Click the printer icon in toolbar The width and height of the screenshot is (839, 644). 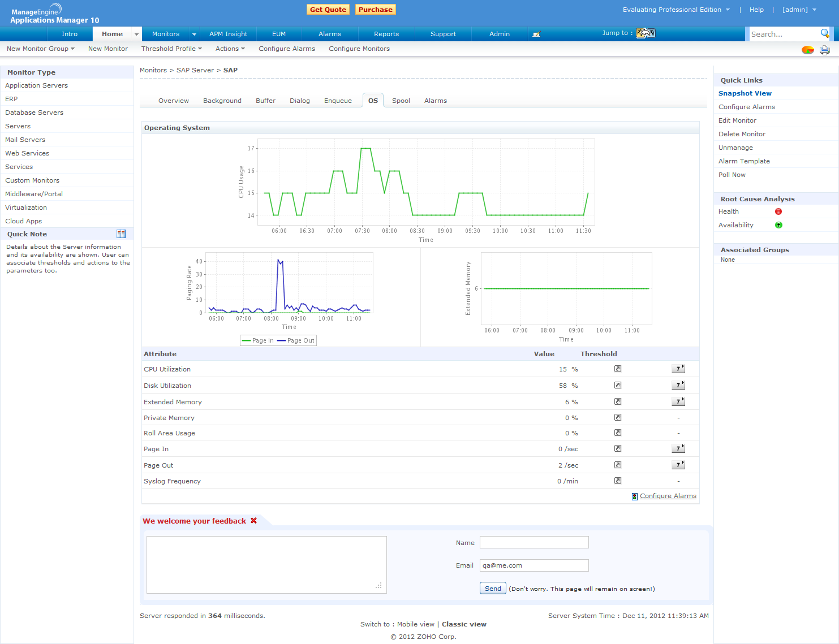(x=825, y=50)
